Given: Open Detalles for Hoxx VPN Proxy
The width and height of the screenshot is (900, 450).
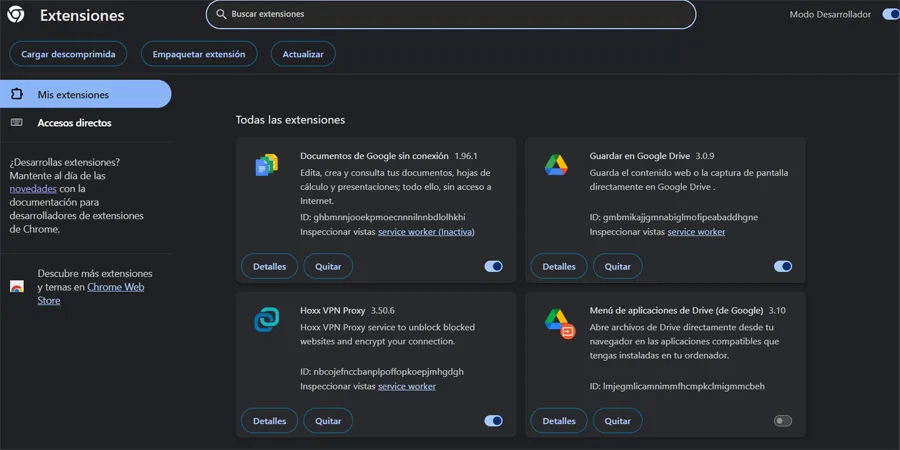Looking at the screenshot, I should 269,421.
